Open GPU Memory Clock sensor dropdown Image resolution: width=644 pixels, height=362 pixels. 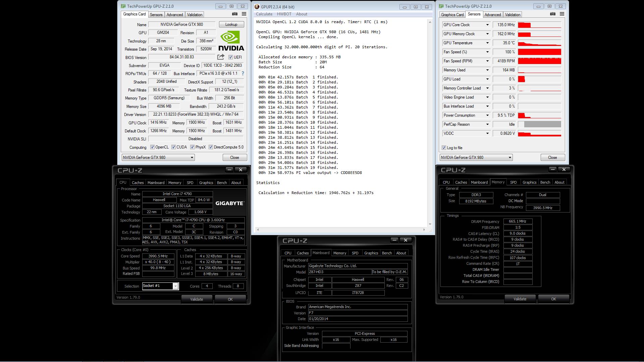487,34
